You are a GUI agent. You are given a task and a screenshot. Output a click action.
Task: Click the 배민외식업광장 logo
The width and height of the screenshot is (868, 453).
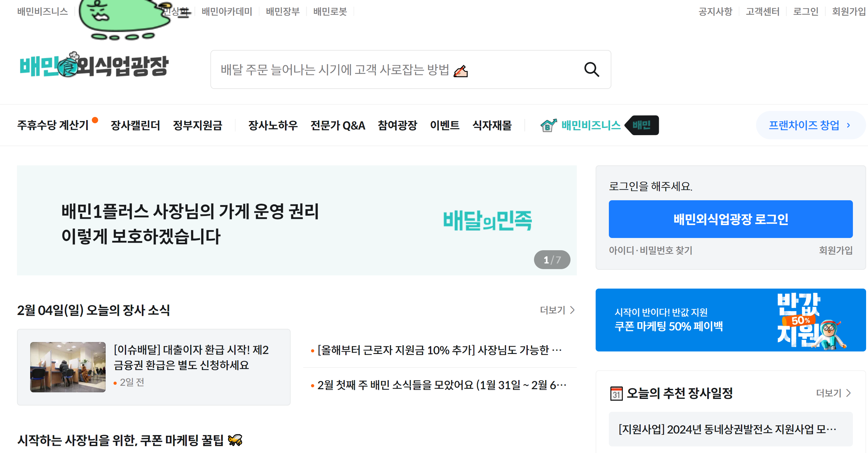(x=94, y=65)
